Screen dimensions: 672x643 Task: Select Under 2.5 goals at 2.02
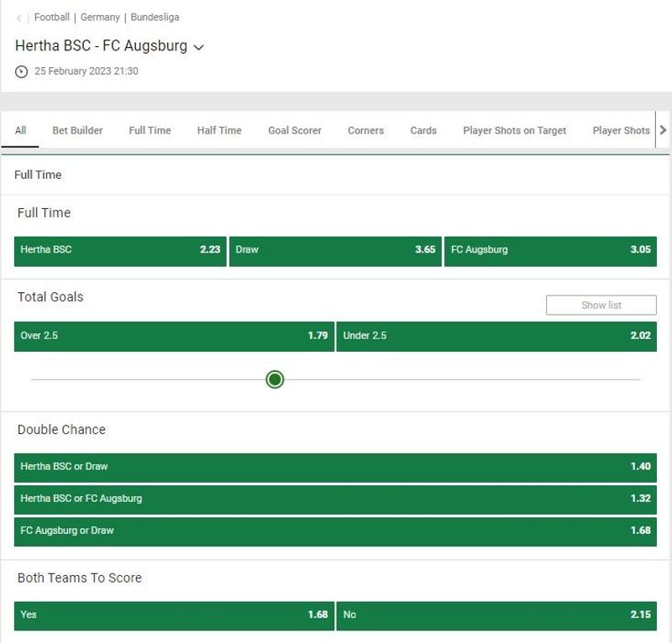(496, 337)
